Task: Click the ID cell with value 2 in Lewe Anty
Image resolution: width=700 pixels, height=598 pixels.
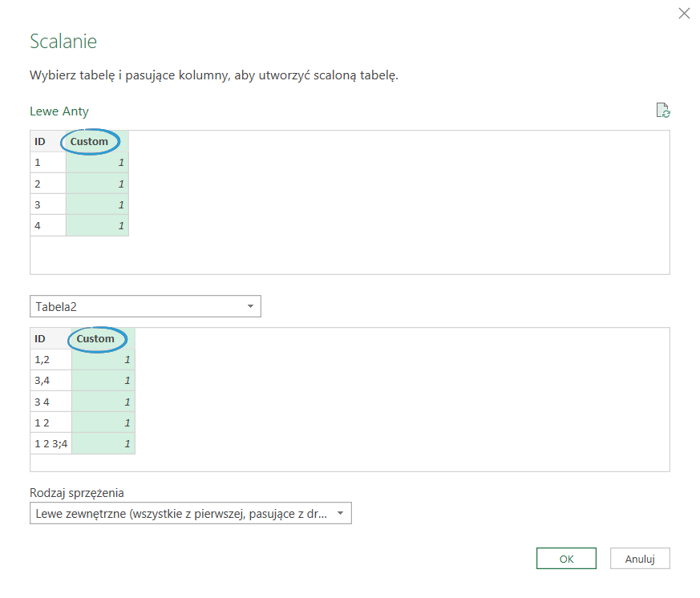Action: tap(47, 184)
